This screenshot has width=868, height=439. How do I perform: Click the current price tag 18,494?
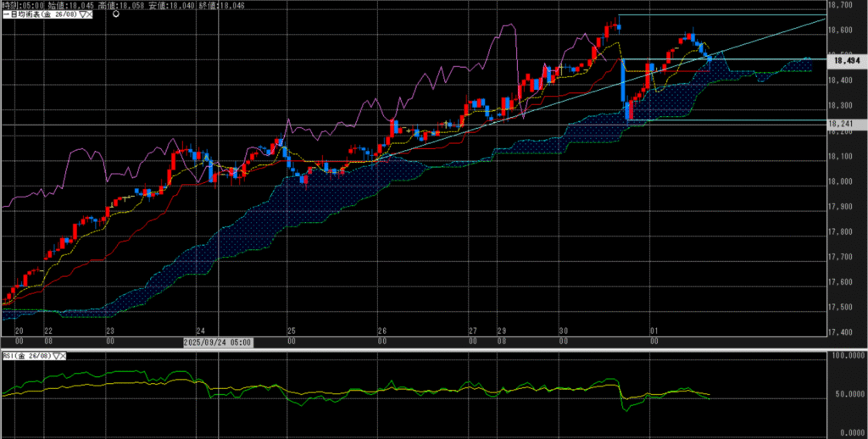[847, 60]
